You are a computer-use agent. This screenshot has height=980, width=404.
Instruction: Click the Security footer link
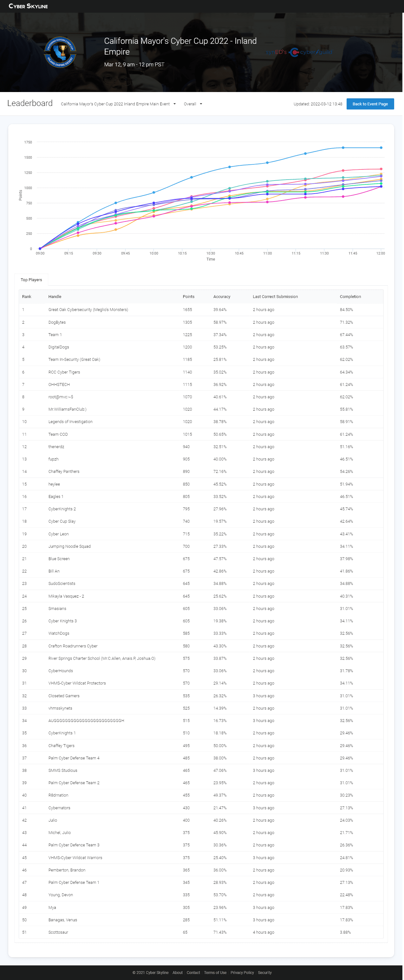click(x=264, y=972)
